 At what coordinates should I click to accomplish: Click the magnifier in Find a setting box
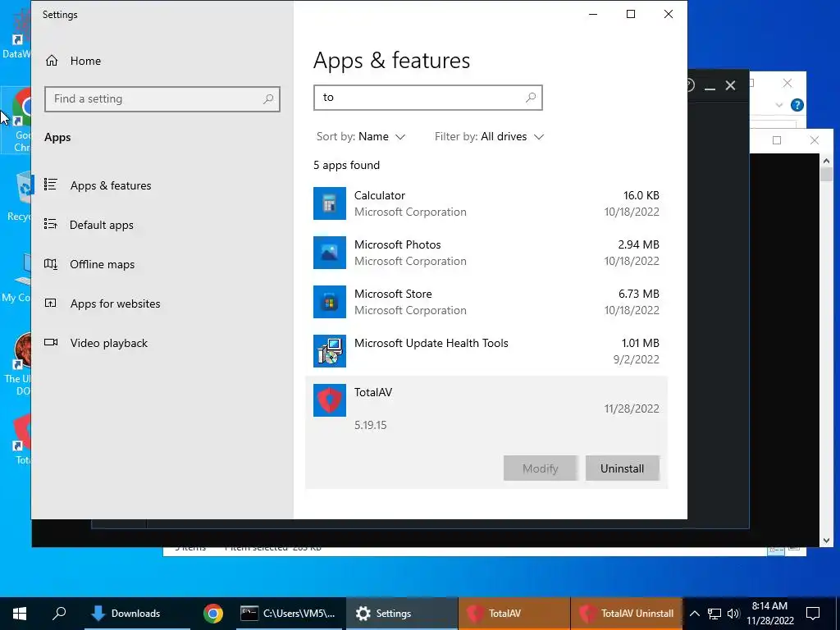coord(268,99)
